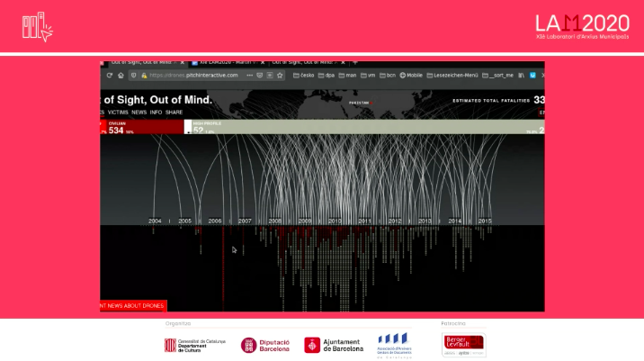Jump to 2006 on the timeline
The image size is (644, 361).
[215, 221]
